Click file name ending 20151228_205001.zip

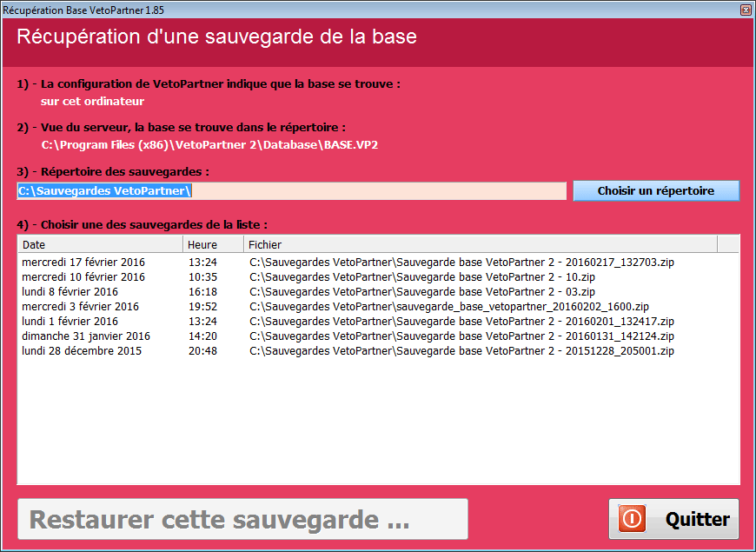[x=461, y=351]
